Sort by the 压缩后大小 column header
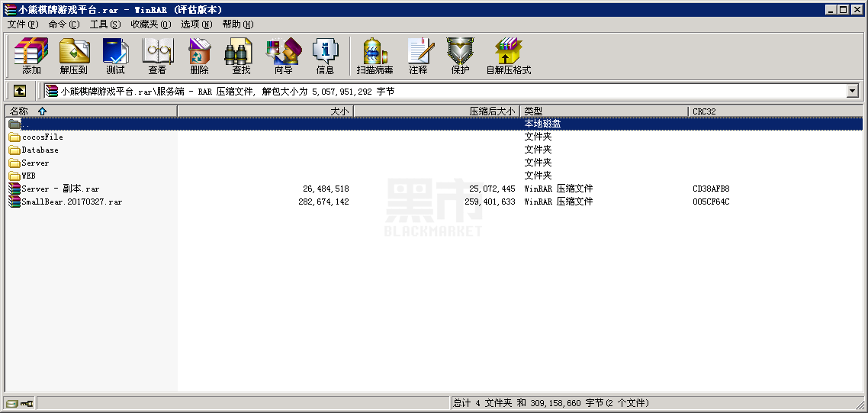This screenshot has width=868, height=413. point(437,111)
